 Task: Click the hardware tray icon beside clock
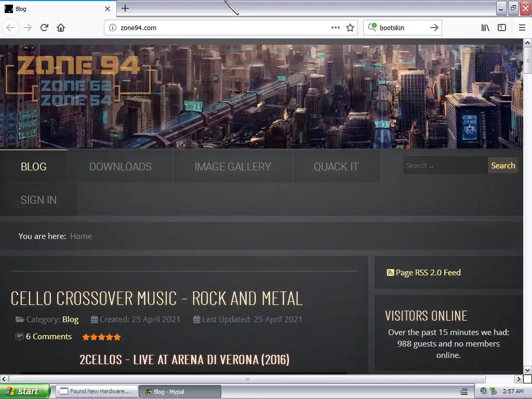click(493, 391)
